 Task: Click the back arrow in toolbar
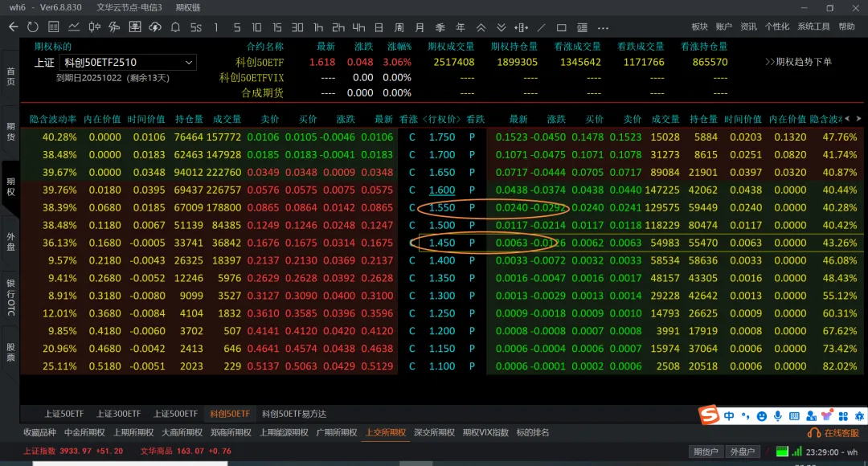pyautogui.click(x=14, y=27)
